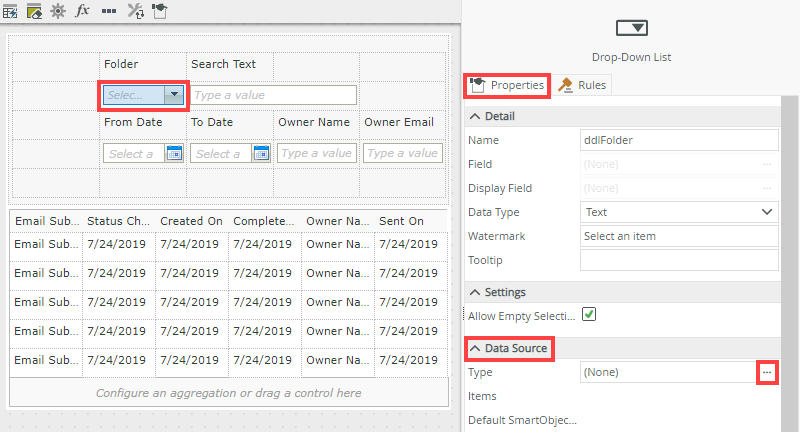This screenshot has height=432, width=800.
Task: Click the toolbar properties hand icon
Action: click(160, 11)
